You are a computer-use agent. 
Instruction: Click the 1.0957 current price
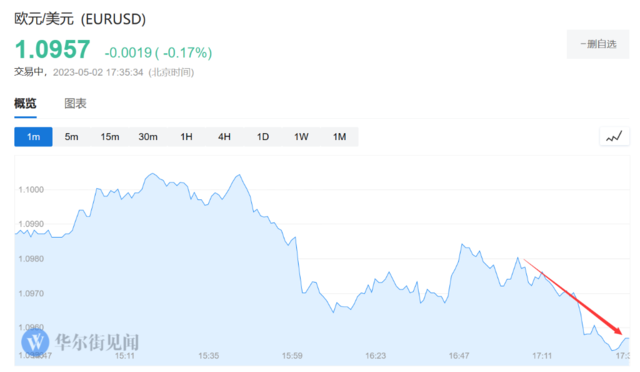click(x=53, y=49)
